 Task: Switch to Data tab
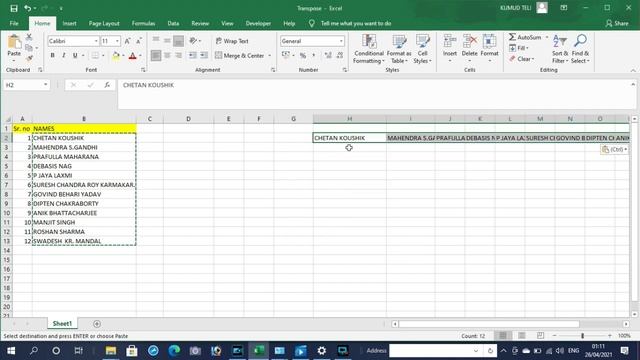(173, 23)
